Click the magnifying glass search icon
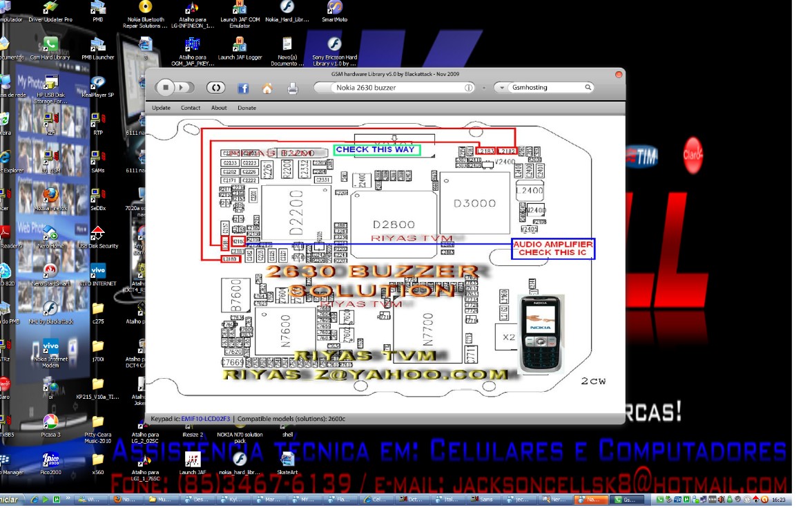Screen dimensions: 812x508 coord(588,88)
